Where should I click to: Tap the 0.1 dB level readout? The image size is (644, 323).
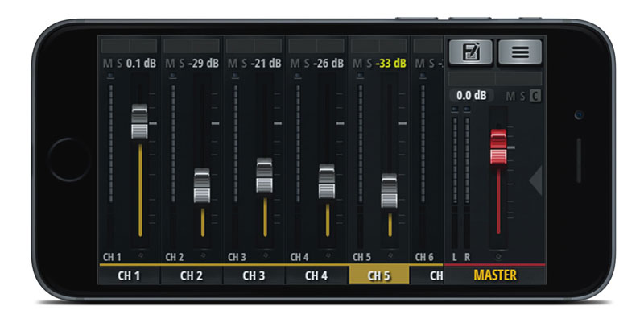click(141, 64)
